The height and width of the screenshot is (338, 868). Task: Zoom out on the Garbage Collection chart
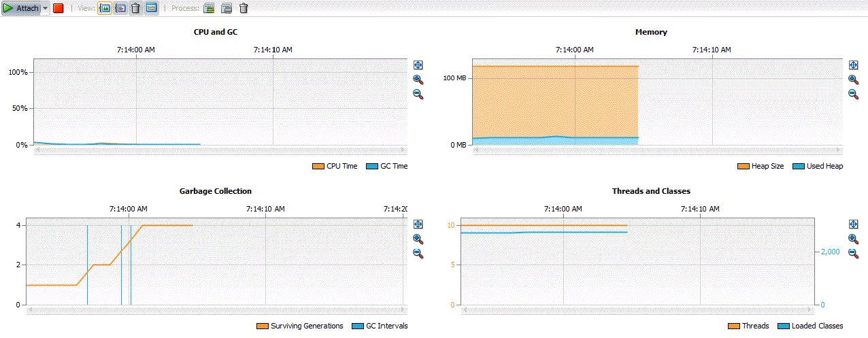418,254
